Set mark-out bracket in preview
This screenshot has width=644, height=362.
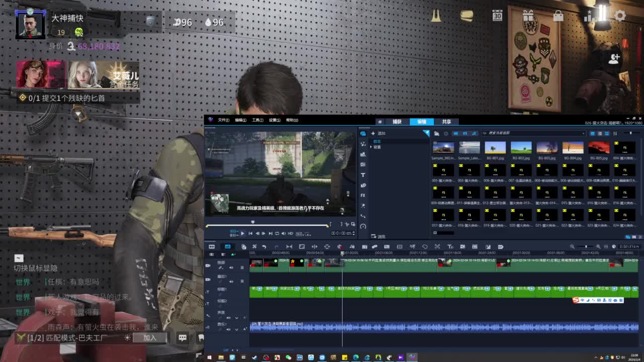[341, 224]
